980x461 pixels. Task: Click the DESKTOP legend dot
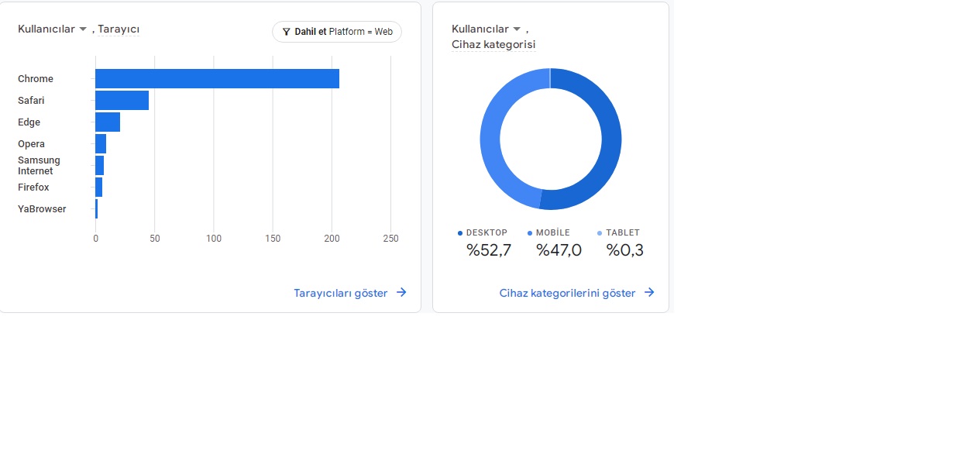460,233
